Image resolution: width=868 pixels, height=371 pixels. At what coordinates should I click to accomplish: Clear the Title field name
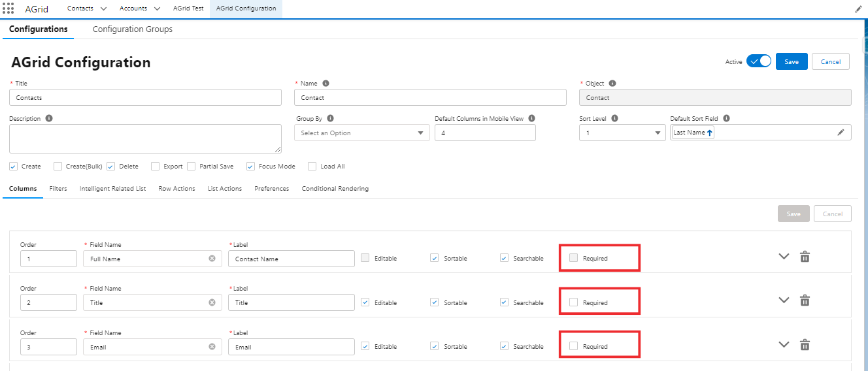click(x=212, y=302)
